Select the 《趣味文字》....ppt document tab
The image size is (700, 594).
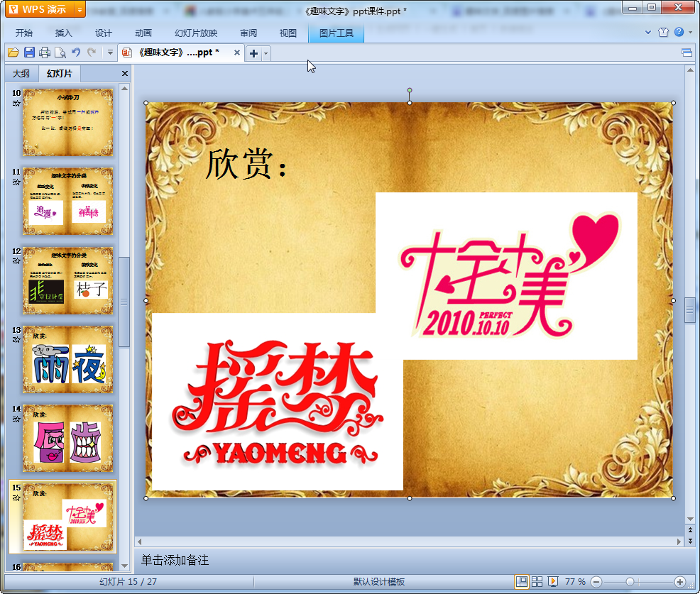pos(180,53)
